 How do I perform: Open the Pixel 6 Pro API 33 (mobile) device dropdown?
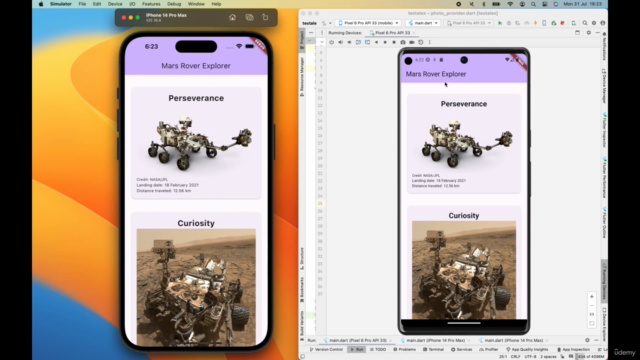click(x=368, y=23)
